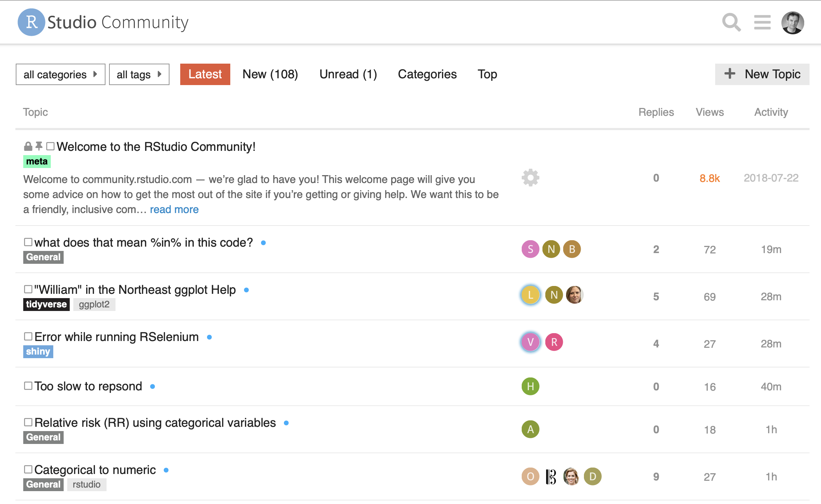
Task: Click the green H poster avatar
Action: [530, 386]
